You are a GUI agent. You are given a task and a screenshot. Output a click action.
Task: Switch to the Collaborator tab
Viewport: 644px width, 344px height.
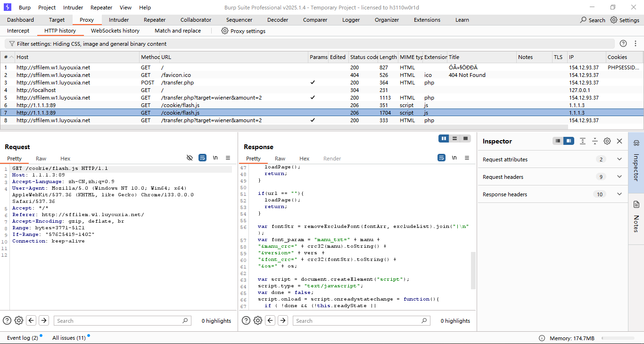(196, 20)
